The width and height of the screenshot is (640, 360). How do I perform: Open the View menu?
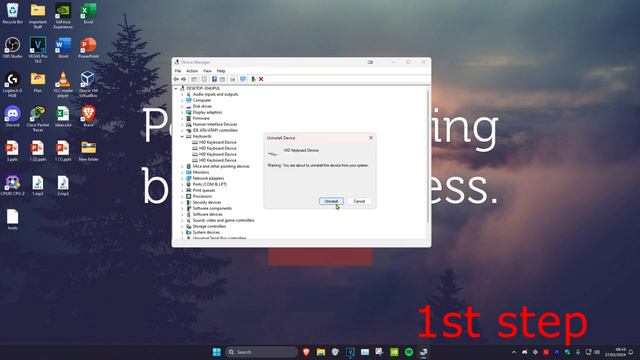coord(207,71)
